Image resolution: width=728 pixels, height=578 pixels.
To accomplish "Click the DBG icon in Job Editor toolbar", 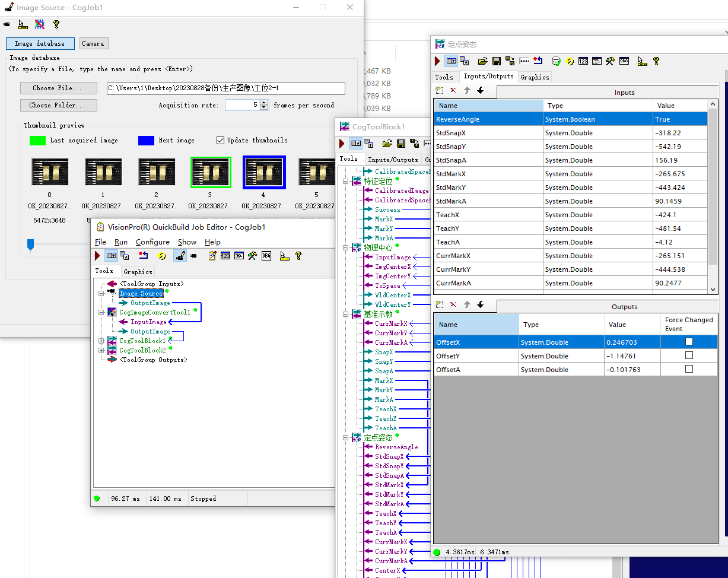I will (x=266, y=256).
